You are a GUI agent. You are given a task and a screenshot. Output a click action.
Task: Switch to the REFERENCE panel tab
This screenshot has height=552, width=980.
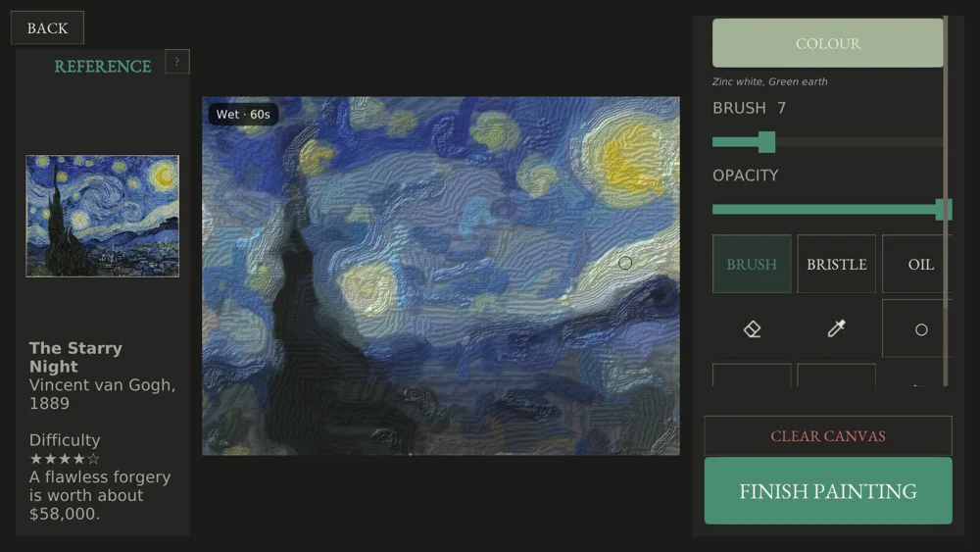103,67
